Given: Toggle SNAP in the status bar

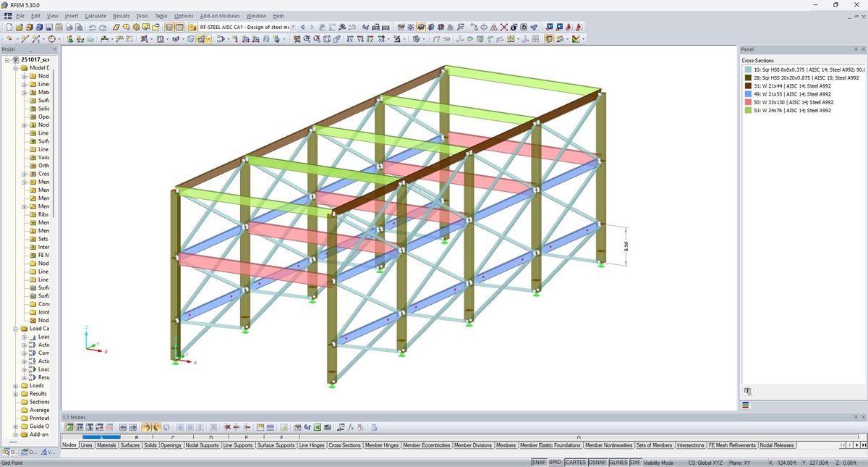Looking at the screenshot, I should click(x=539, y=462).
